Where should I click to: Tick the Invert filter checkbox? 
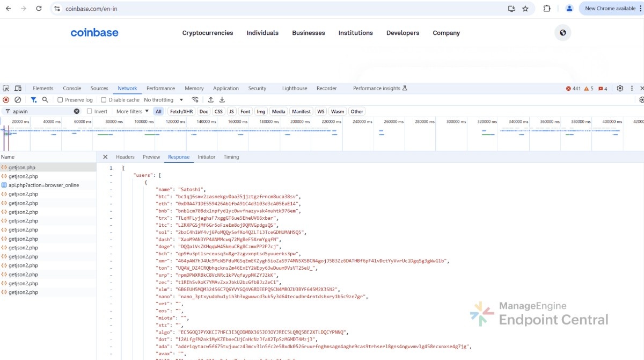[90, 111]
